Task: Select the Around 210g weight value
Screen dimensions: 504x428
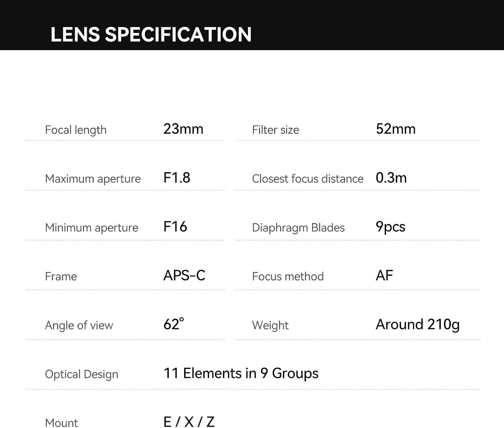Action: click(417, 325)
